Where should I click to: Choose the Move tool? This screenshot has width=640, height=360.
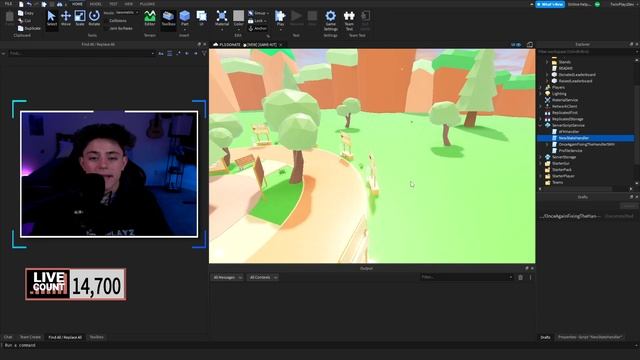click(66, 19)
